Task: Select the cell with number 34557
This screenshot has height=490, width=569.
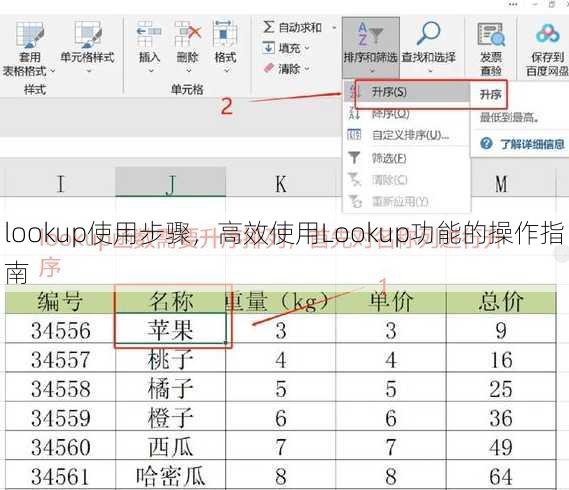Action: (x=60, y=359)
